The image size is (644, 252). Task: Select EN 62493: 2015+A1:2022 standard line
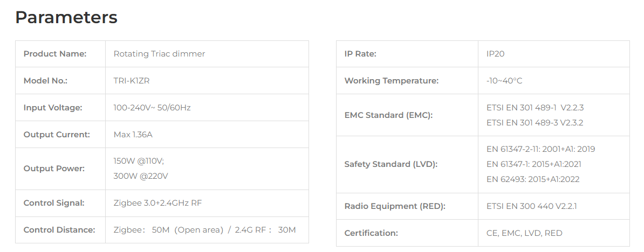(533, 179)
